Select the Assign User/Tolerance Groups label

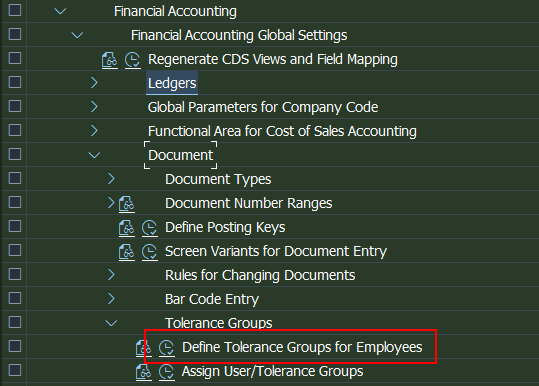point(273,372)
